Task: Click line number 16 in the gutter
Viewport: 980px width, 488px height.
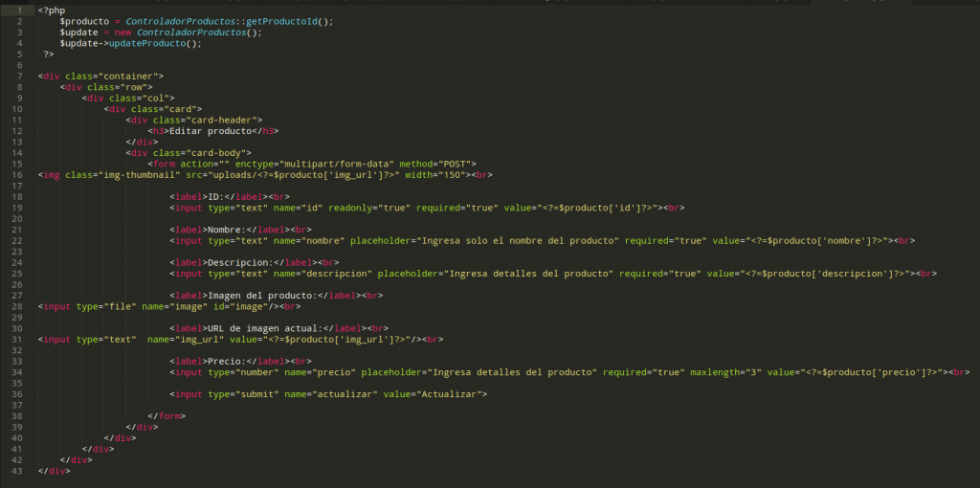Action: [15, 175]
